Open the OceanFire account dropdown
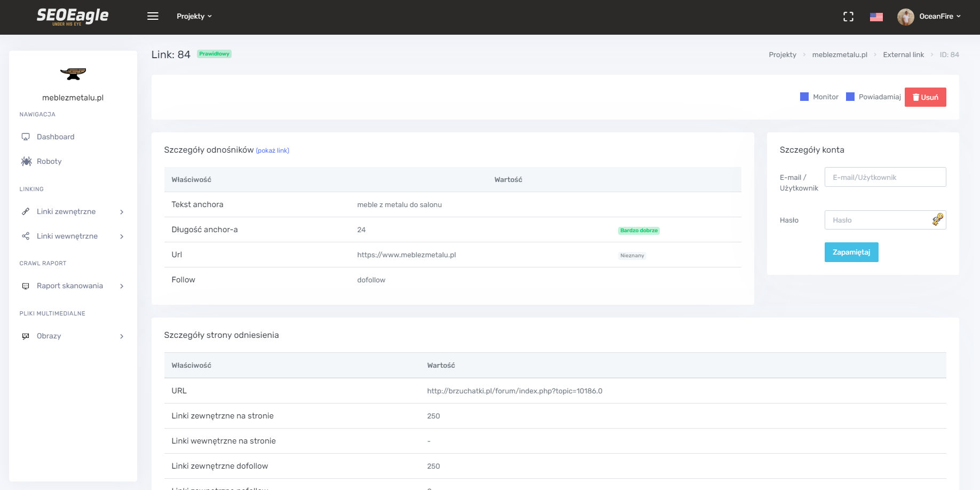Viewport: 980px width, 490px height. [939, 17]
